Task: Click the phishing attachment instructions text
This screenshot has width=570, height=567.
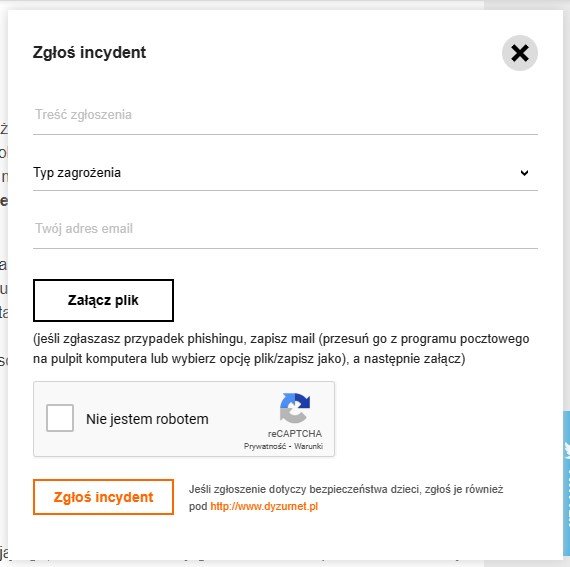Action: coord(281,349)
